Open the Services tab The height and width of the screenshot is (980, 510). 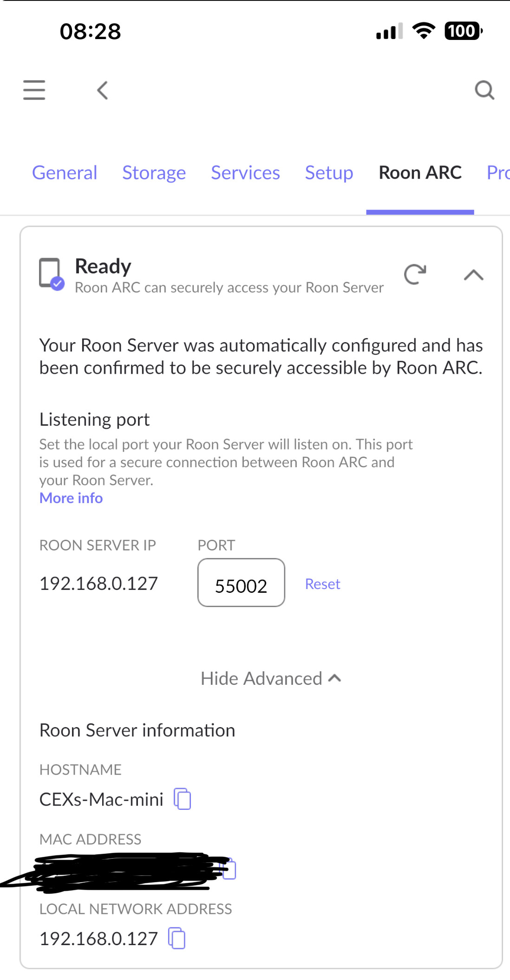tap(246, 173)
